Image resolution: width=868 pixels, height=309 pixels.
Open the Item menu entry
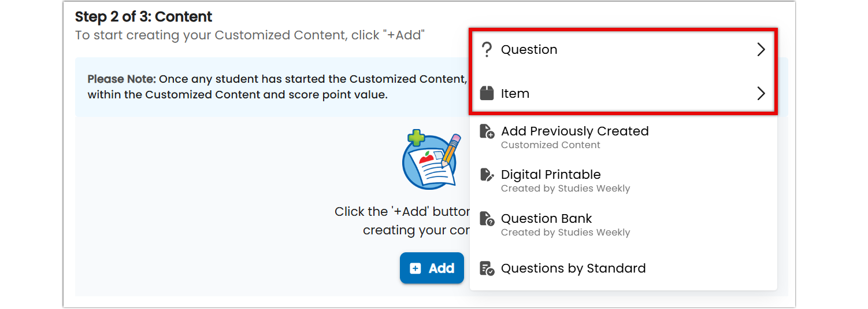(623, 93)
